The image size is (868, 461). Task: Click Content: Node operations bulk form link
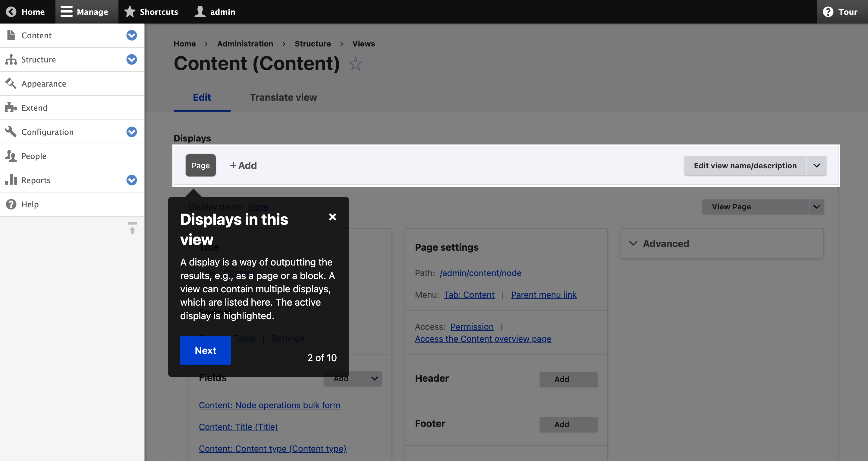(x=269, y=405)
